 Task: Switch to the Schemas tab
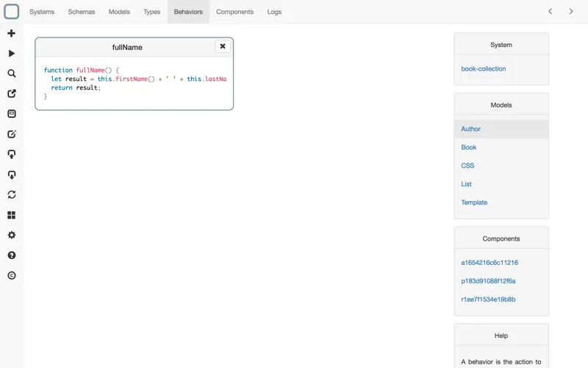tap(82, 12)
